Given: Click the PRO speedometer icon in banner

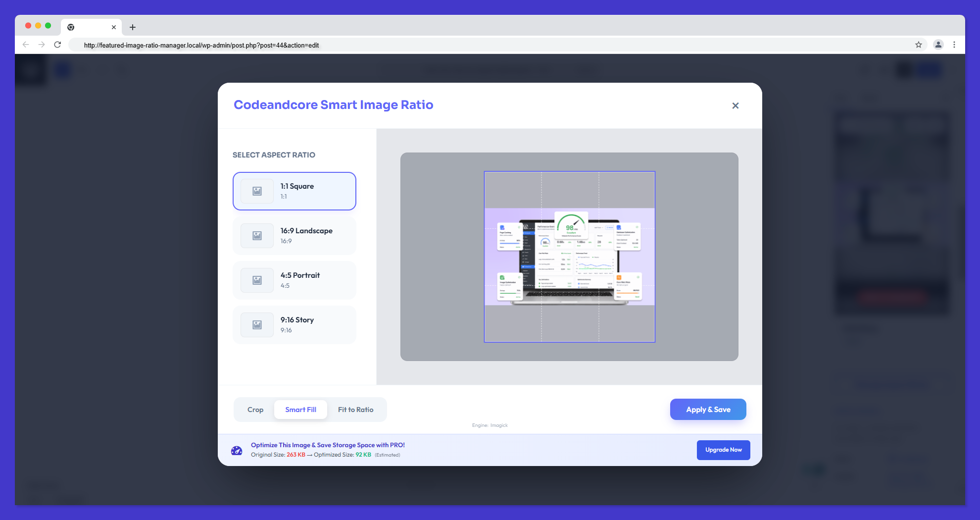Looking at the screenshot, I should (x=237, y=450).
